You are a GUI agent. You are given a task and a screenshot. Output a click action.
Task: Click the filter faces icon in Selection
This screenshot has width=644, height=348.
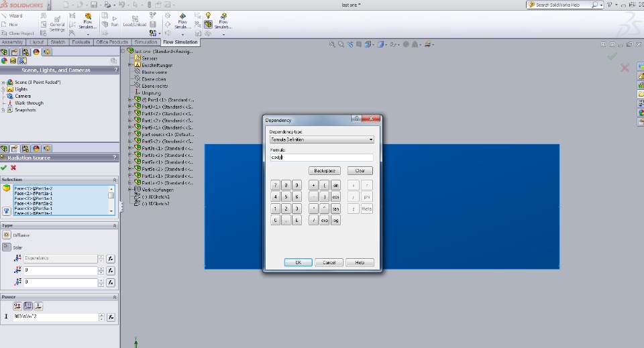(x=6, y=211)
